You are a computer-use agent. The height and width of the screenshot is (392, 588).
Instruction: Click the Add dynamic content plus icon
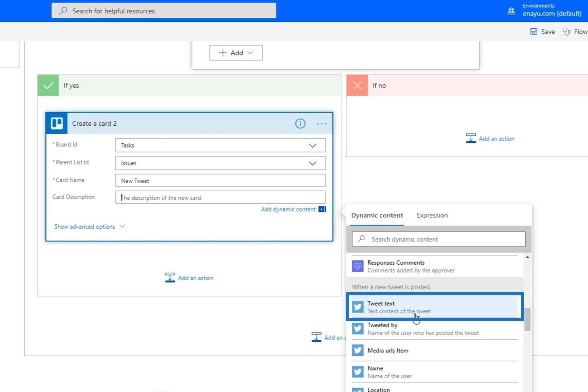tap(322, 209)
